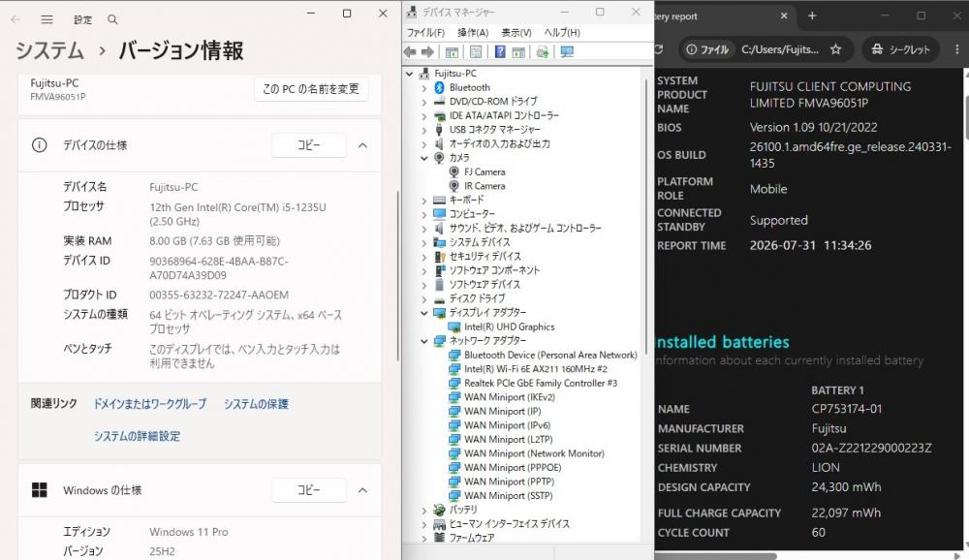Select Realtek PCIe GbE Family Controller #3
Image resolution: width=969 pixels, height=560 pixels.
(x=541, y=384)
